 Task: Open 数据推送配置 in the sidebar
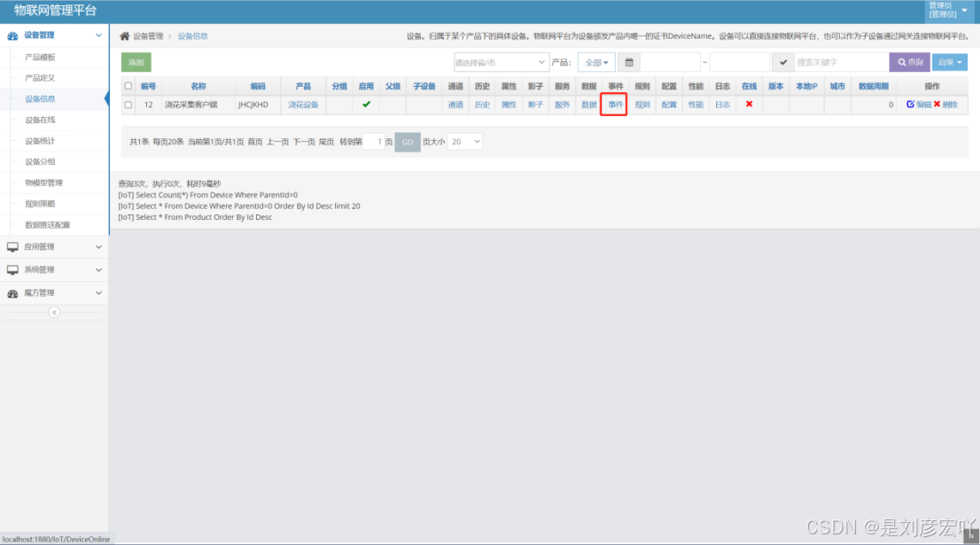48,225
